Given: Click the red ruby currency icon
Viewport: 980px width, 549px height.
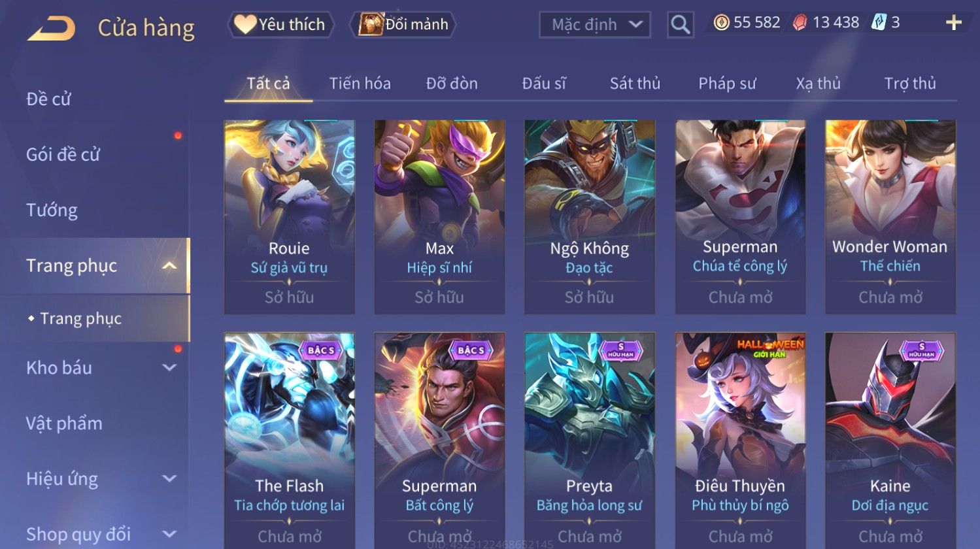Looking at the screenshot, I should click(x=800, y=23).
